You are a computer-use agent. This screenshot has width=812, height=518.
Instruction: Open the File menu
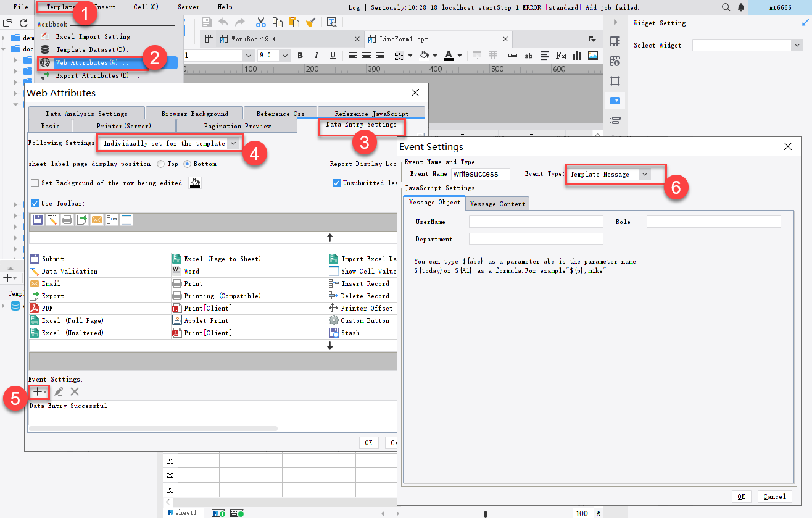[x=20, y=7]
